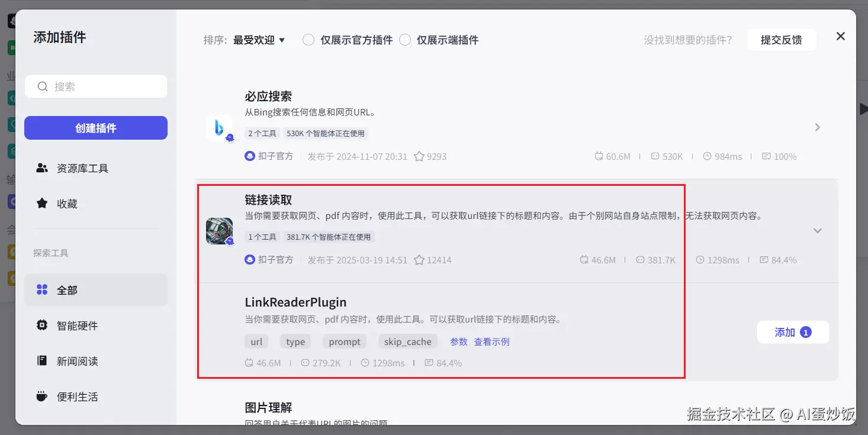Click the 1 个工具 tag
The width and height of the screenshot is (868, 435).
(262, 237)
